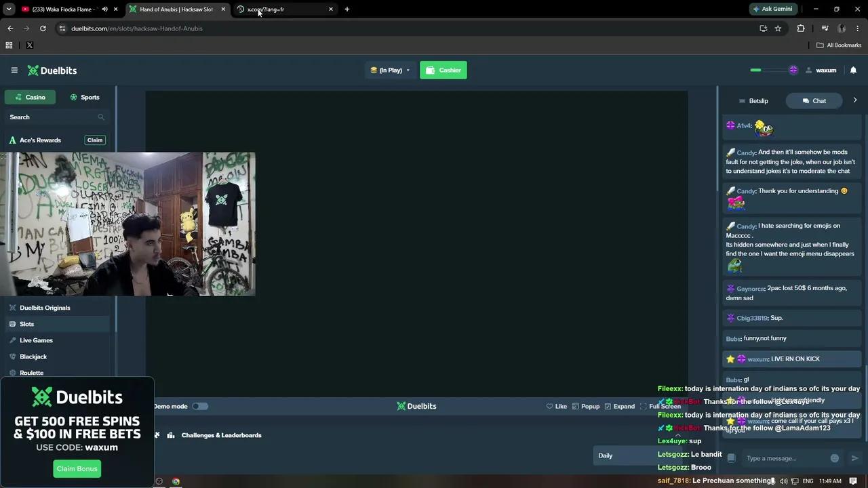The image size is (868, 488).
Task: Switch to the Sports tab
Action: [x=85, y=98]
